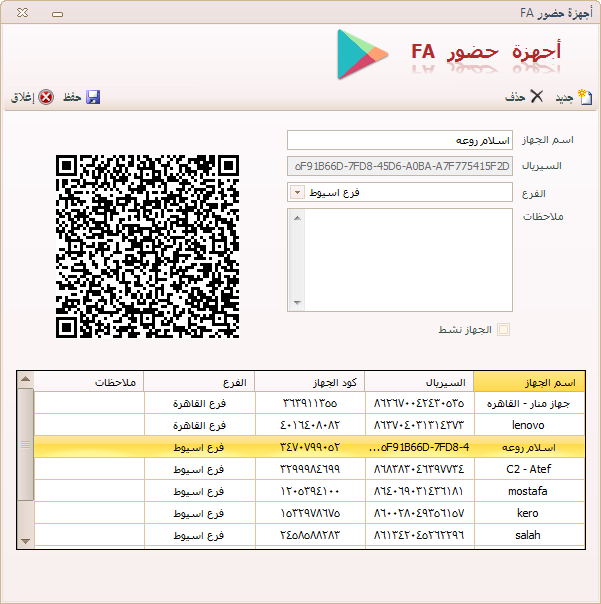Select the جهاز منار - القاهره row
Viewport: 601px width, 604px height.
pyautogui.click(x=310, y=403)
